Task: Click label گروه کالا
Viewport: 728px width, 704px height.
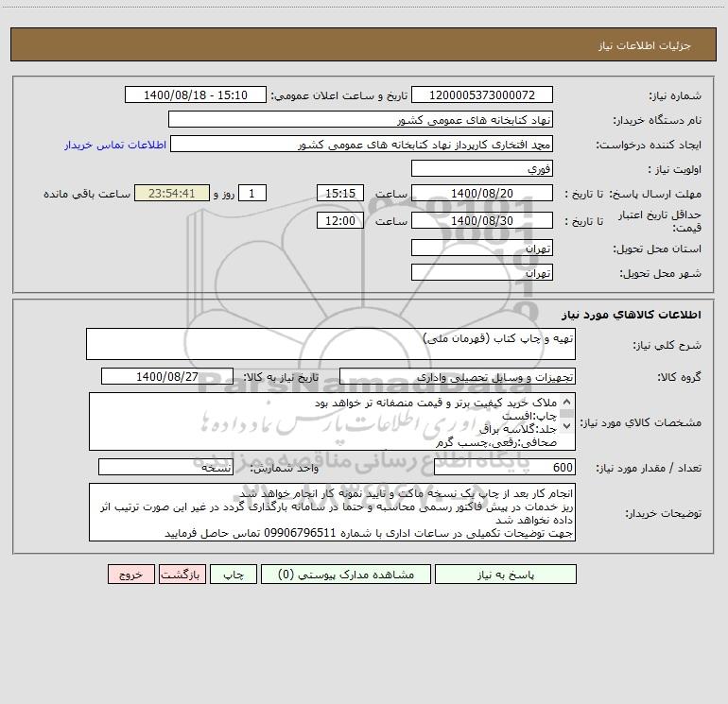Action: 679,377
